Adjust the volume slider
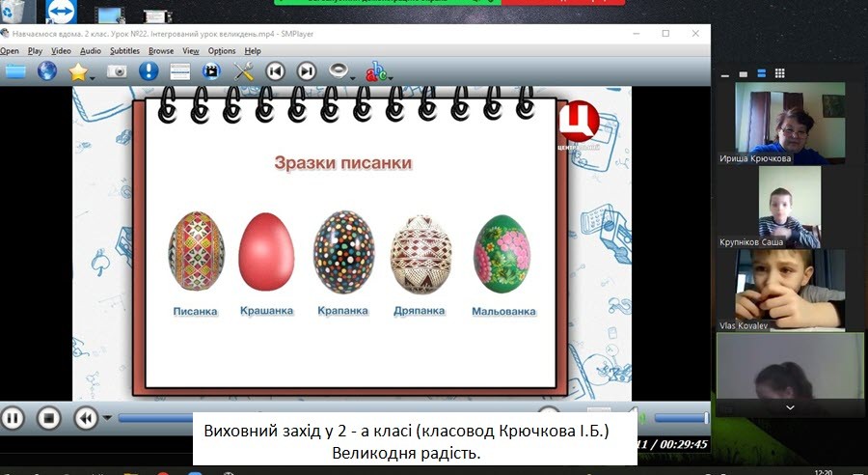This screenshot has height=475, width=868. (681, 418)
